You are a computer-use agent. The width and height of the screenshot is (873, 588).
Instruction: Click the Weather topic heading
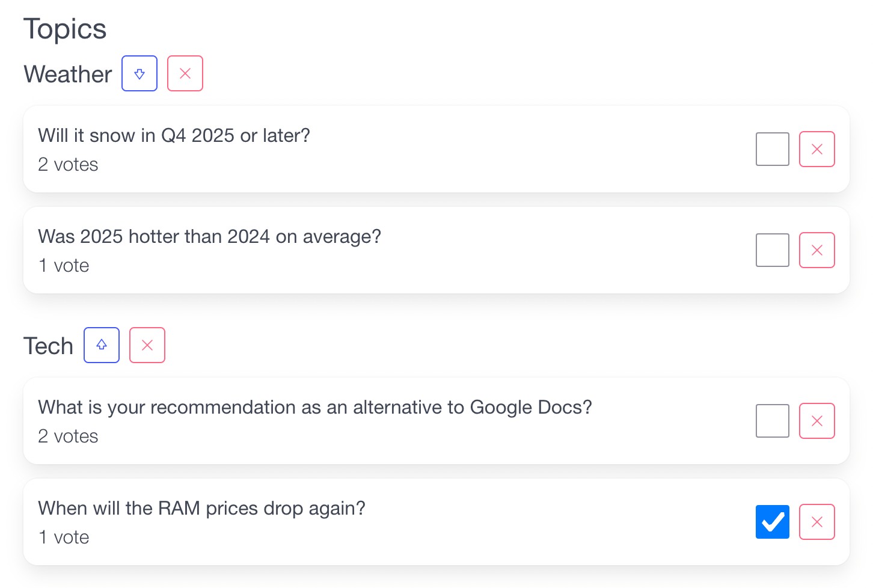pos(68,75)
